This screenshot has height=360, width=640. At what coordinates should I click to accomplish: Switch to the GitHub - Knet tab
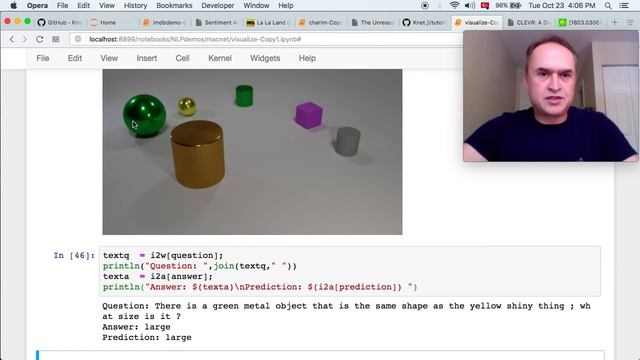click(x=60, y=22)
